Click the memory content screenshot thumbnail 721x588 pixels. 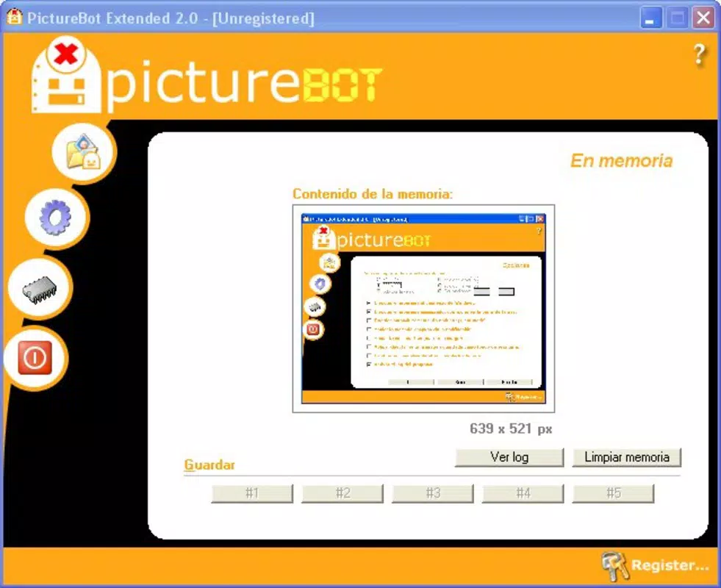[423, 309]
